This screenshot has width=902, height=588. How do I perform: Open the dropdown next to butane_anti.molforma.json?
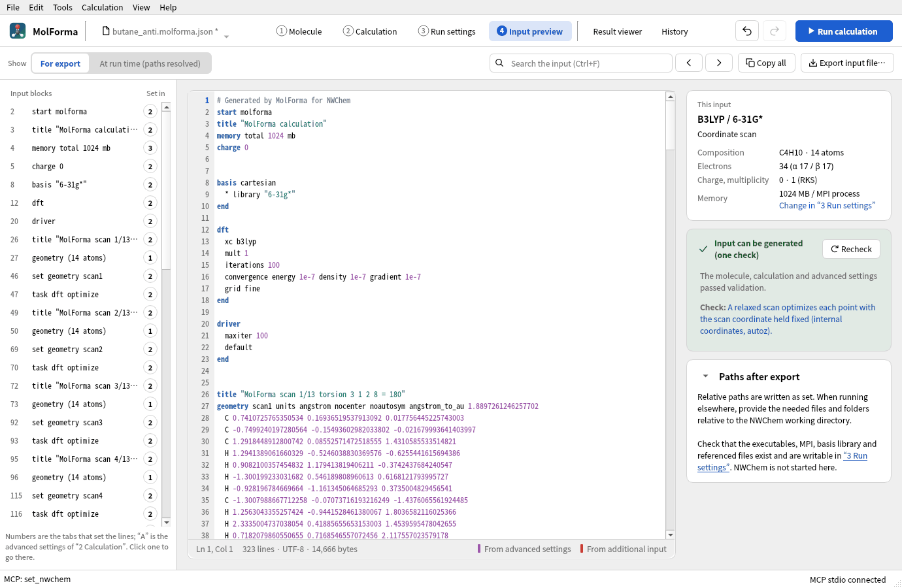click(x=226, y=37)
